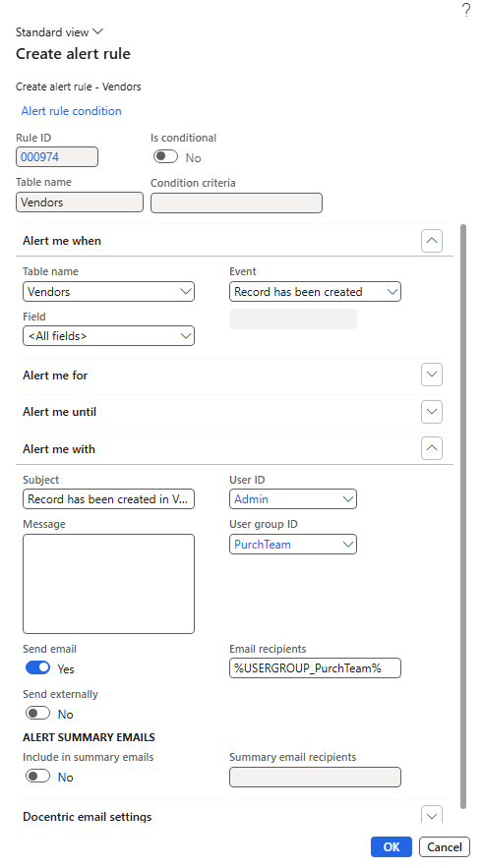Confirm the alert rule with OK

(x=392, y=847)
